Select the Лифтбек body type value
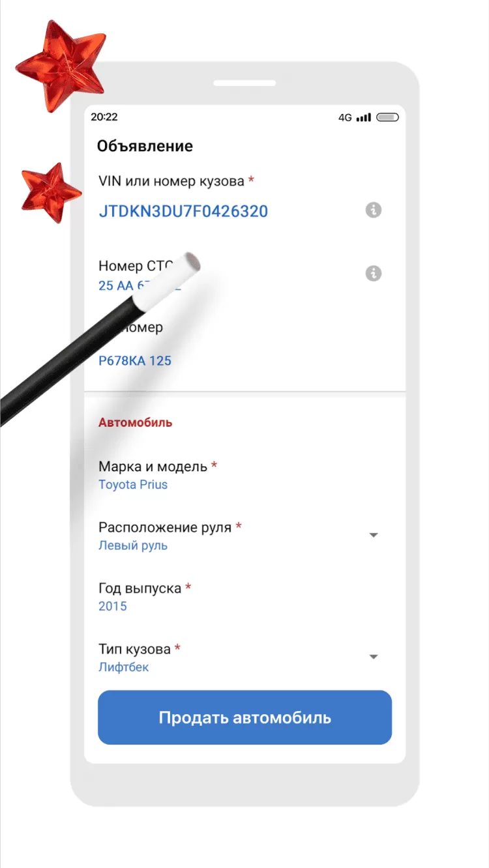 point(124,667)
